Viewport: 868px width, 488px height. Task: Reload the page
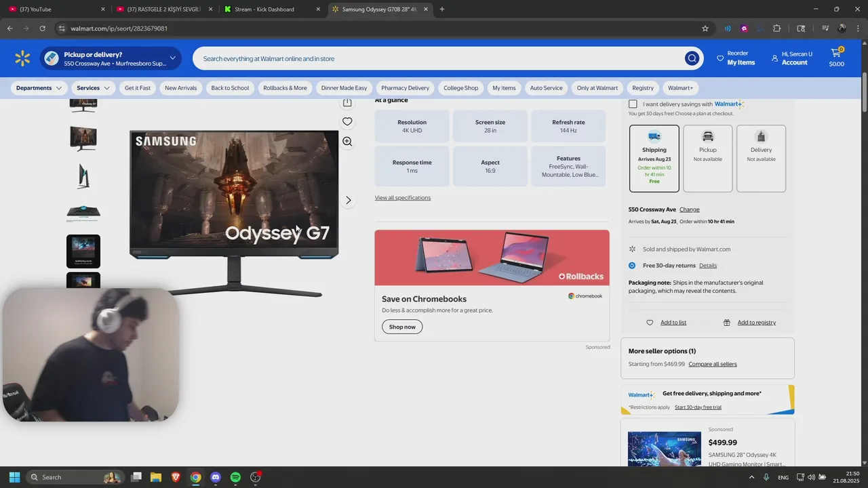[x=42, y=28]
